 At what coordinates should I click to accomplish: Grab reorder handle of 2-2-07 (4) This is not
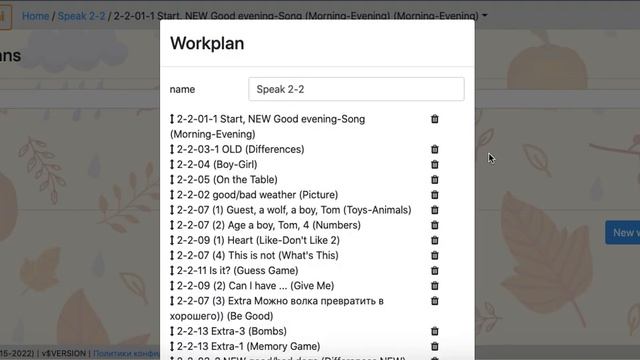coord(172,255)
